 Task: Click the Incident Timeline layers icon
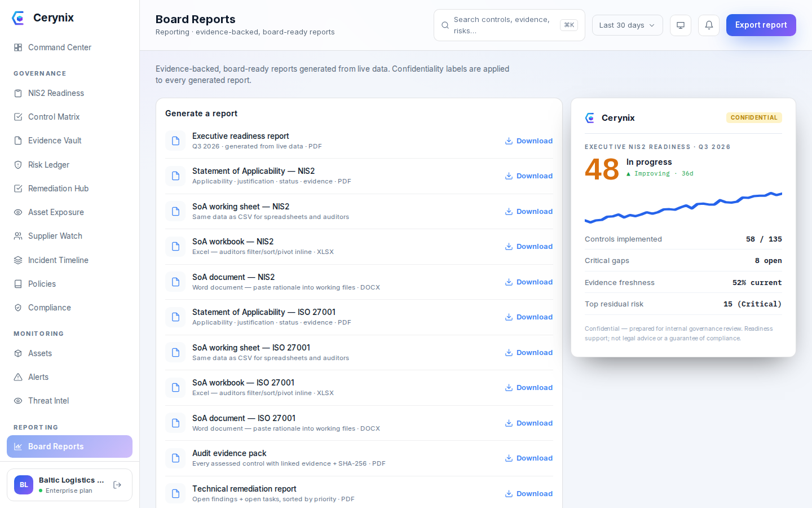(18, 260)
